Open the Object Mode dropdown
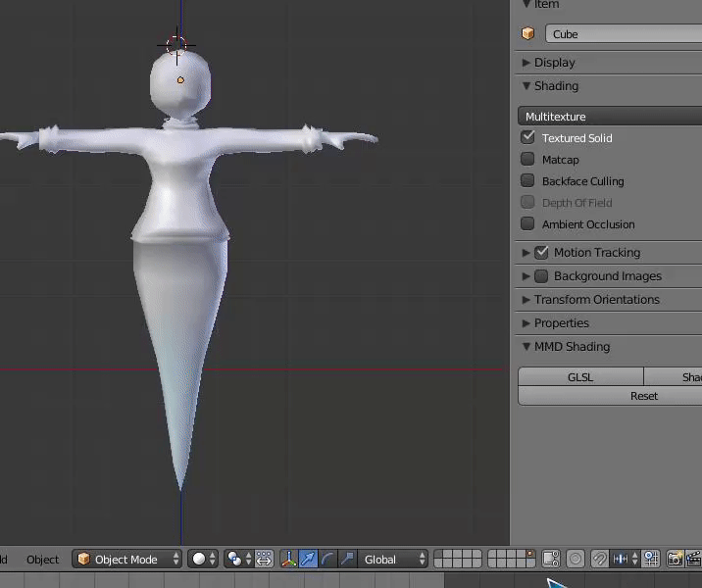This screenshot has height=588, width=702. 127,559
